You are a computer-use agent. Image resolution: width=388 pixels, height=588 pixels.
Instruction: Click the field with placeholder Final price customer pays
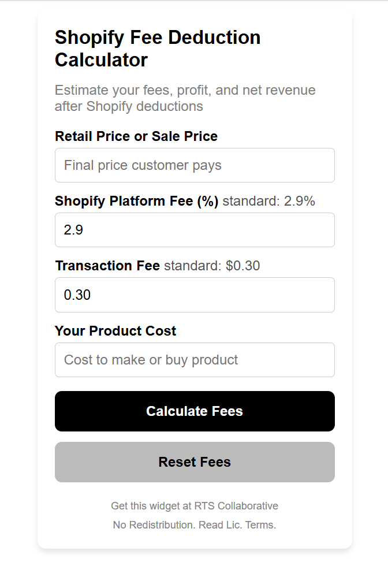tap(195, 165)
